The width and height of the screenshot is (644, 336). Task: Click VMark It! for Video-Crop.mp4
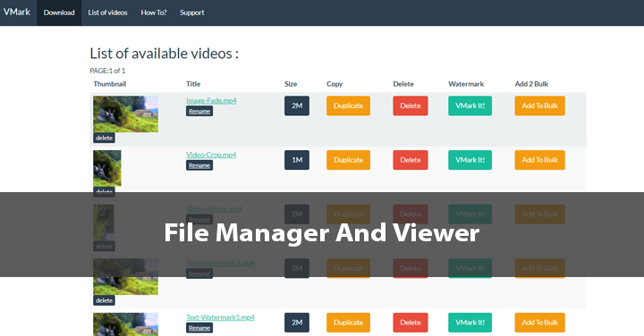tap(470, 160)
